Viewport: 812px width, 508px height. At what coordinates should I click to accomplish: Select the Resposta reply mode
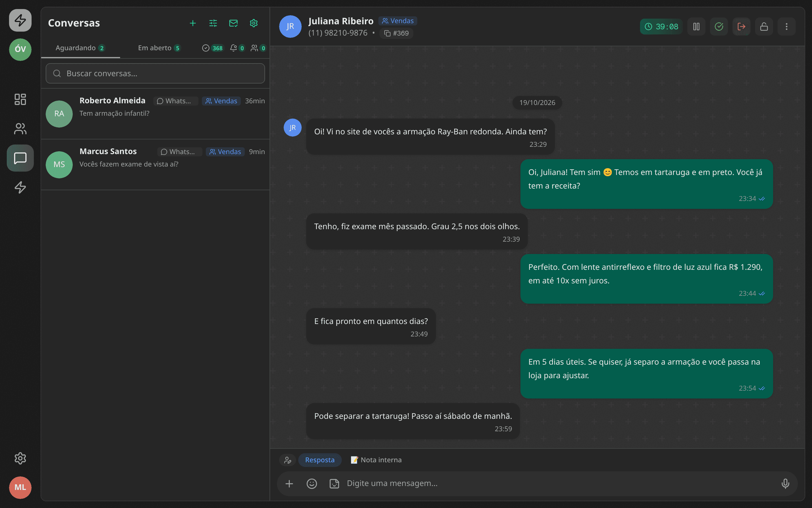(x=320, y=460)
